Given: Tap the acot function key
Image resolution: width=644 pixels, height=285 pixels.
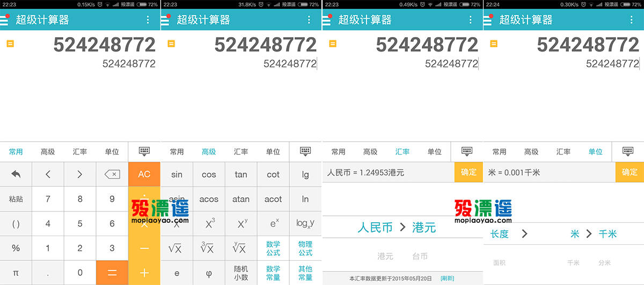Looking at the screenshot, I should [x=273, y=199].
